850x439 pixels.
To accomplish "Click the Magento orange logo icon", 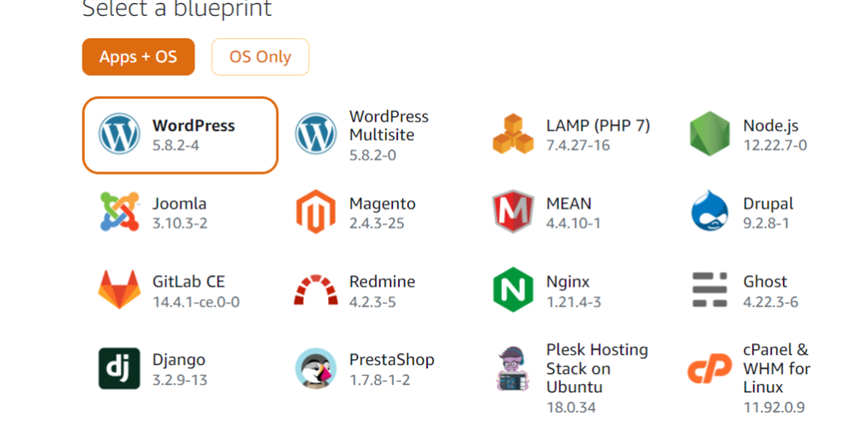I will (x=316, y=212).
